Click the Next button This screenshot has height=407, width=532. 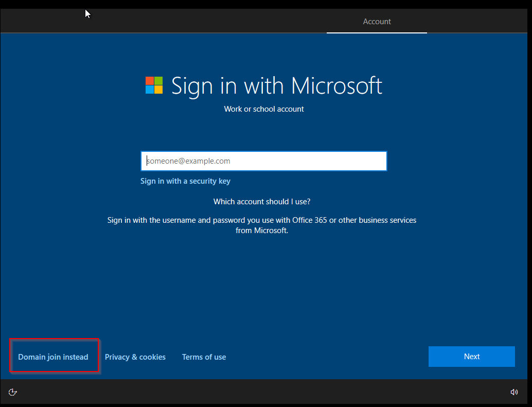[472, 357]
